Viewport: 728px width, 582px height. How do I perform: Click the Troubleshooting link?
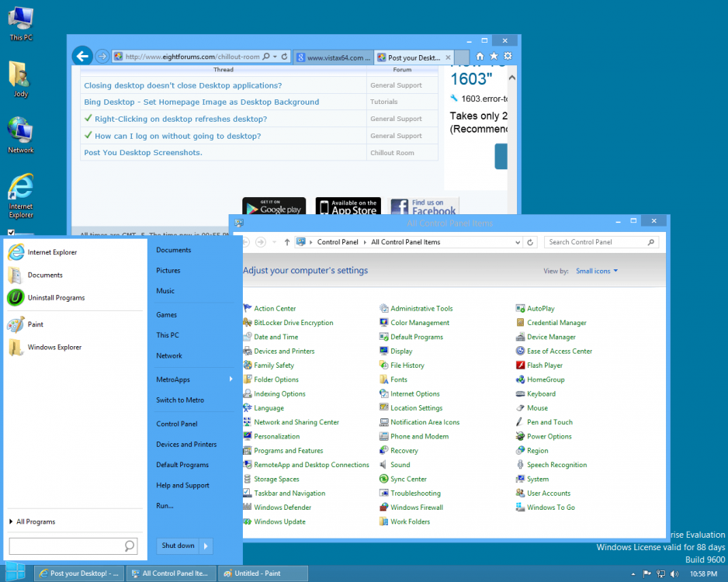tap(415, 494)
